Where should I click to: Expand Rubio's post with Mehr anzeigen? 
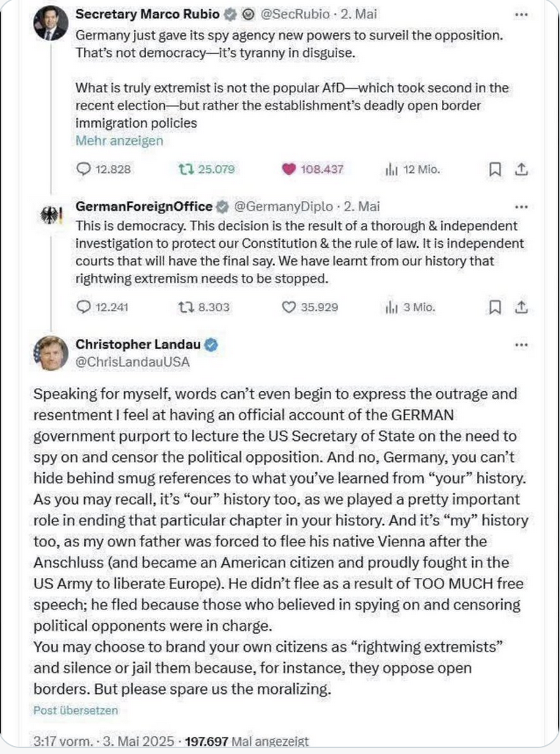point(119,140)
